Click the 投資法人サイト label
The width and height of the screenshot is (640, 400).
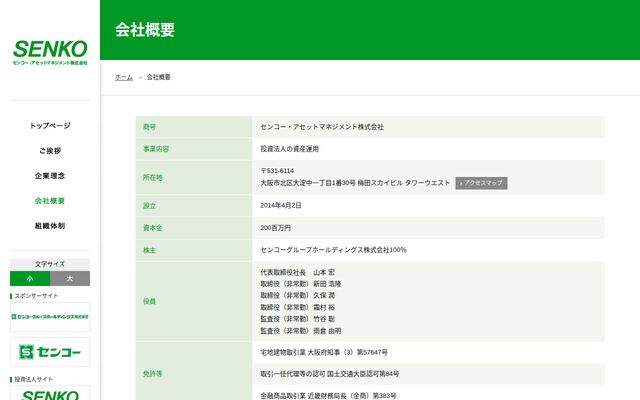click(x=33, y=379)
